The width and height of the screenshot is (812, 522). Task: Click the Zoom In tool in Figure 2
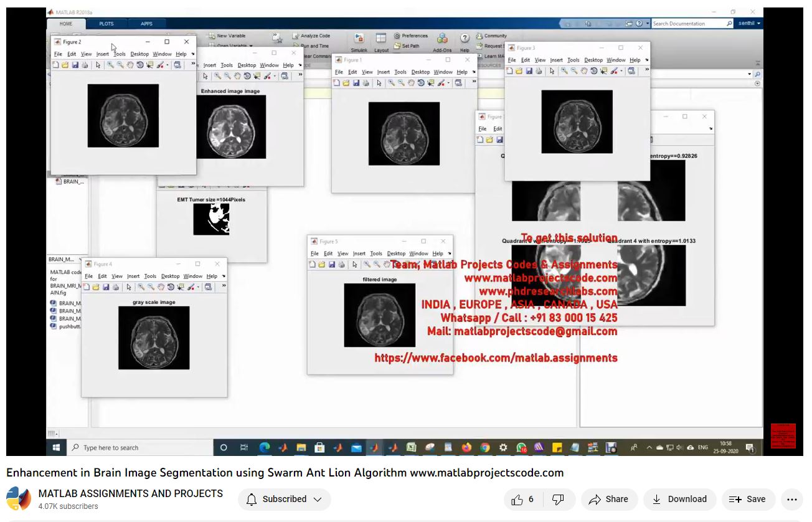pyautogui.click(x=110, y=65)
